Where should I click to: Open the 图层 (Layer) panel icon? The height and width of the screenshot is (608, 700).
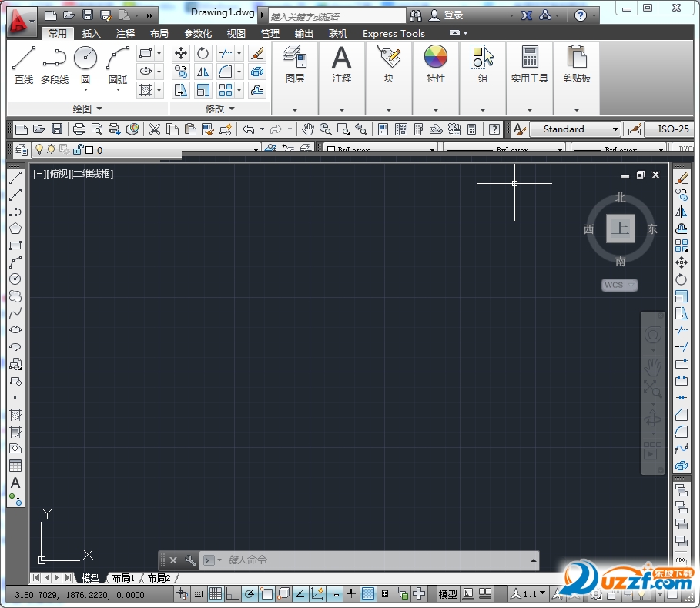pos(295,57)
